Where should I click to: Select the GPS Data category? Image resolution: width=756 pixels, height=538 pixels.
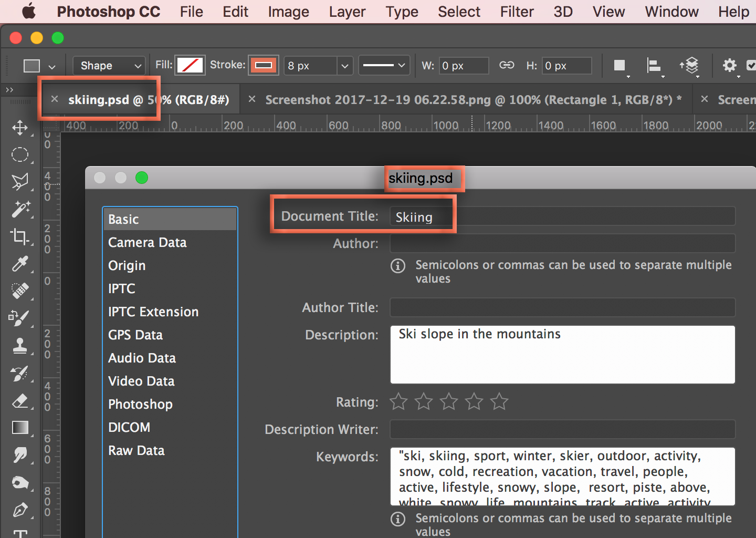point(170,335)
